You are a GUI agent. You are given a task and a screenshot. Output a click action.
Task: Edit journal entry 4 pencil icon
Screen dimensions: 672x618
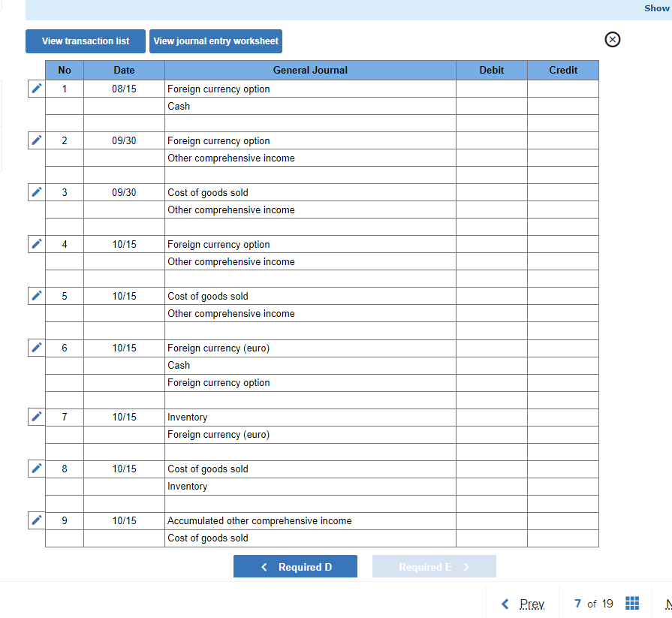37,244
